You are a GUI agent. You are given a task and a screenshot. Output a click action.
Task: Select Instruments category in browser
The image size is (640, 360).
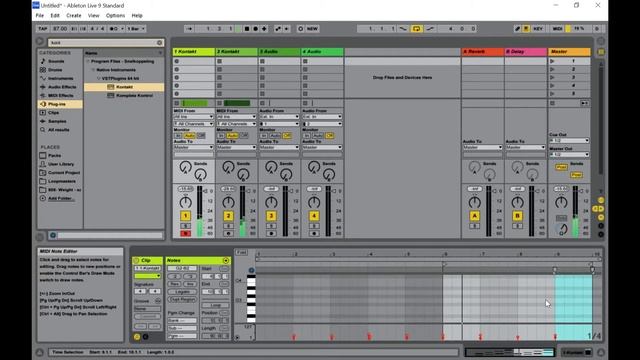click(x=60, y=78)
